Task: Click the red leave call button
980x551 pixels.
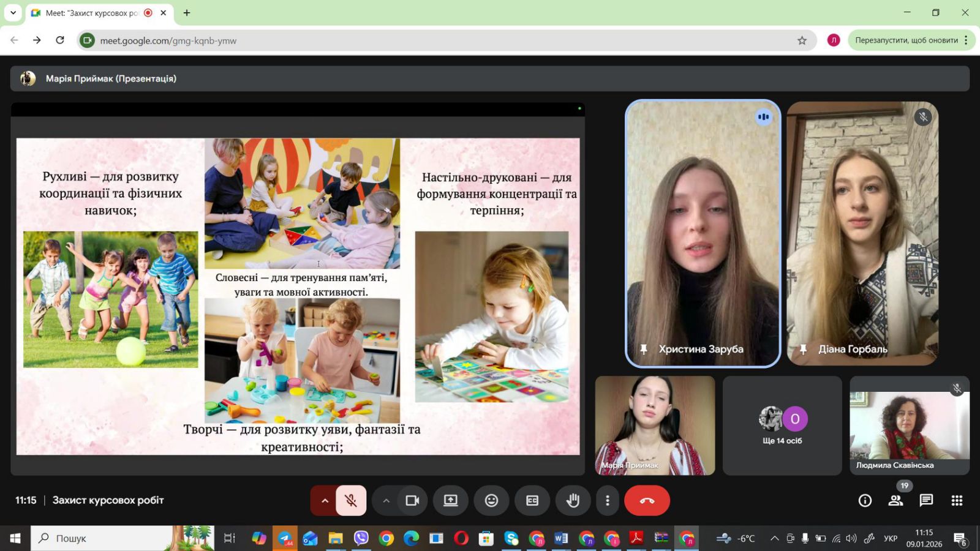Action: coord(647,501)
